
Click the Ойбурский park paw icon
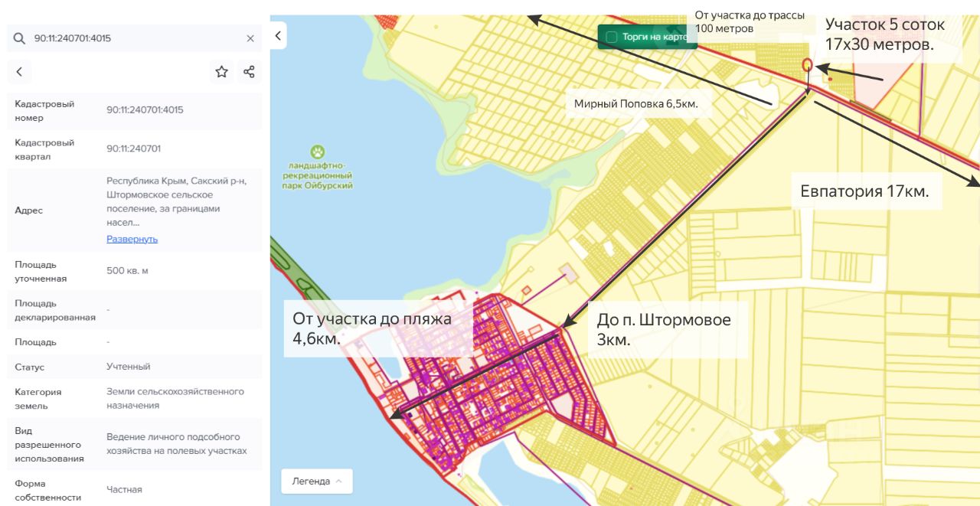click(318, 152)
